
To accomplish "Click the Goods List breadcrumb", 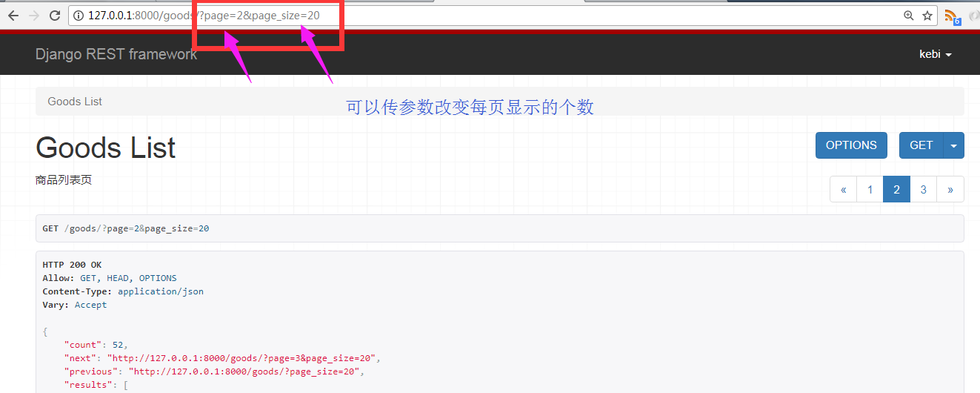I will coord(75,101).
